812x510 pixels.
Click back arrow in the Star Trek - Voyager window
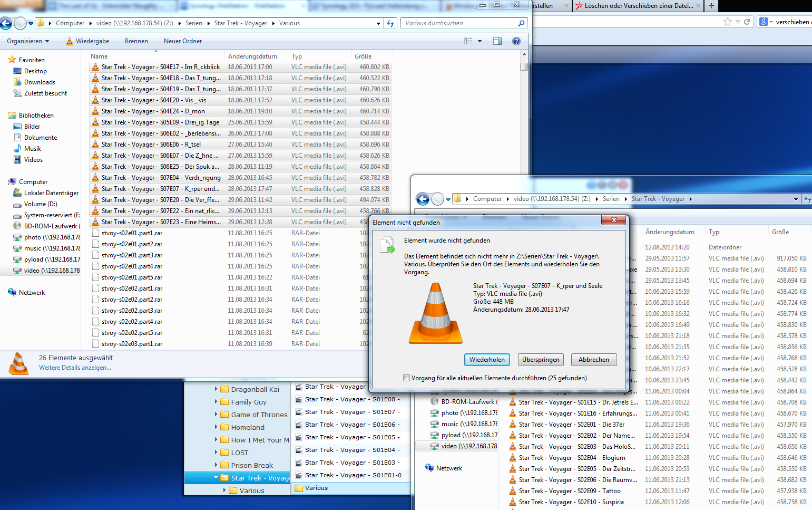(423, 199)
